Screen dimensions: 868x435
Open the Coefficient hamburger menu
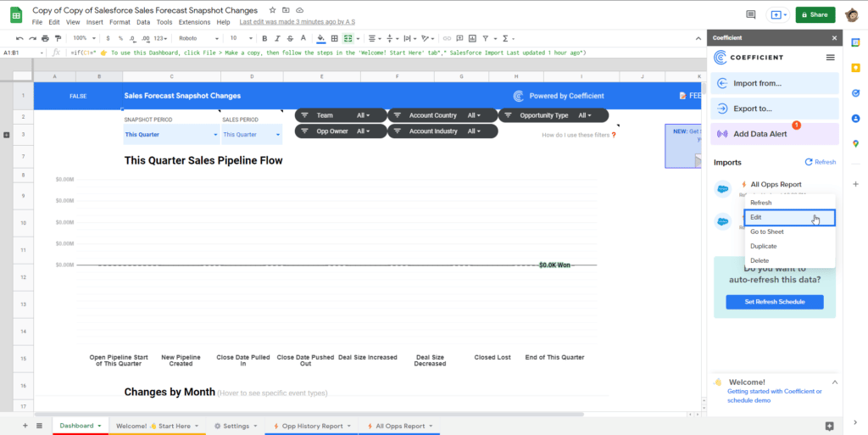[830, 58]
